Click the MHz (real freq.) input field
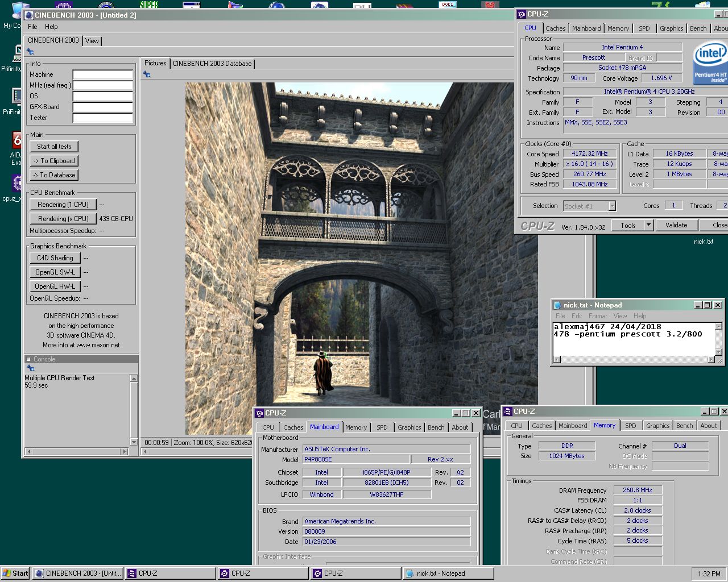This screenshot has width=728, height=582. (102, 85)
